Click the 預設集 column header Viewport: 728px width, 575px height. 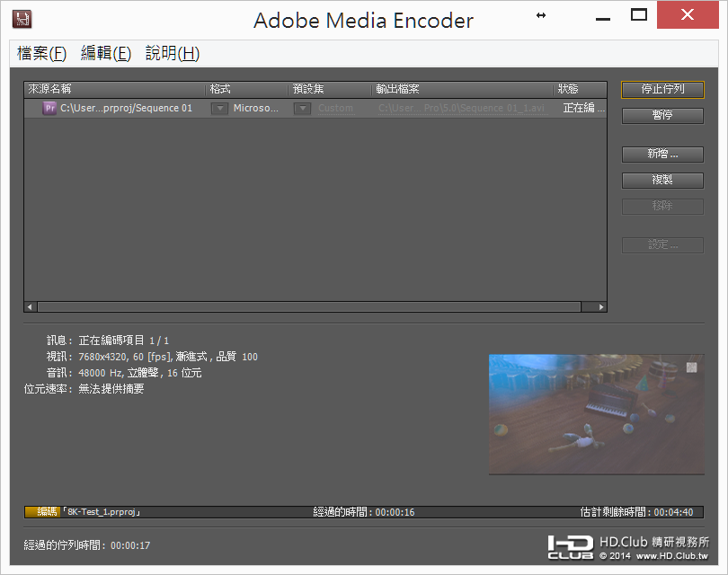tap(330, 89)
